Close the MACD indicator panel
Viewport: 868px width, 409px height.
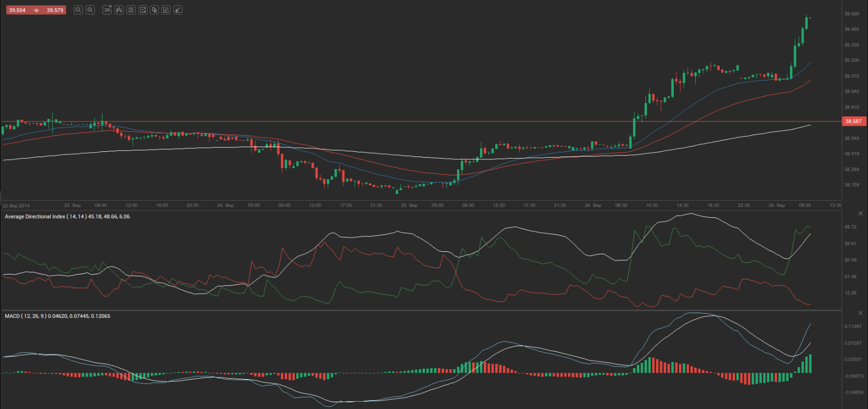[860, 313]
